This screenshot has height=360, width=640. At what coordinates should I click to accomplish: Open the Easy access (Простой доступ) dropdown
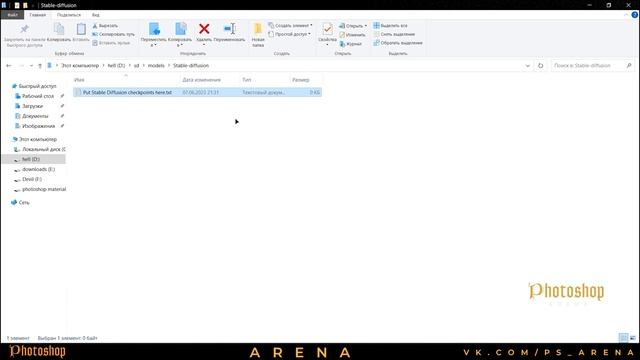(x=289, y=34)
